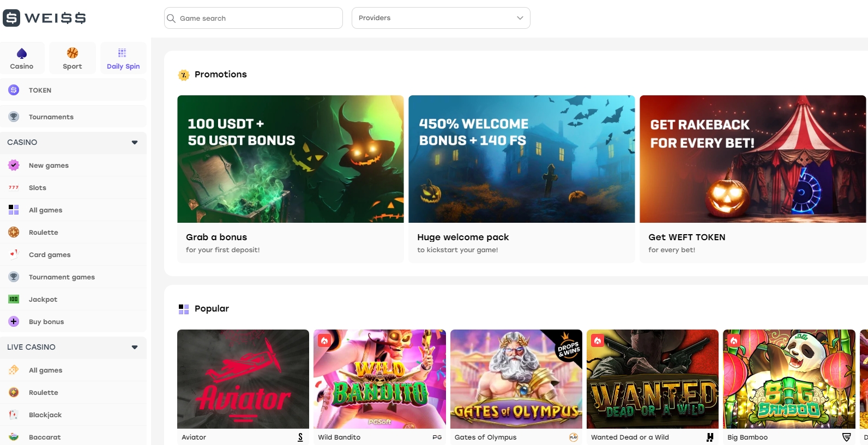Launch the Aviator game thumbnail
This screenshot has width=868, height=445.
[243, 379]
